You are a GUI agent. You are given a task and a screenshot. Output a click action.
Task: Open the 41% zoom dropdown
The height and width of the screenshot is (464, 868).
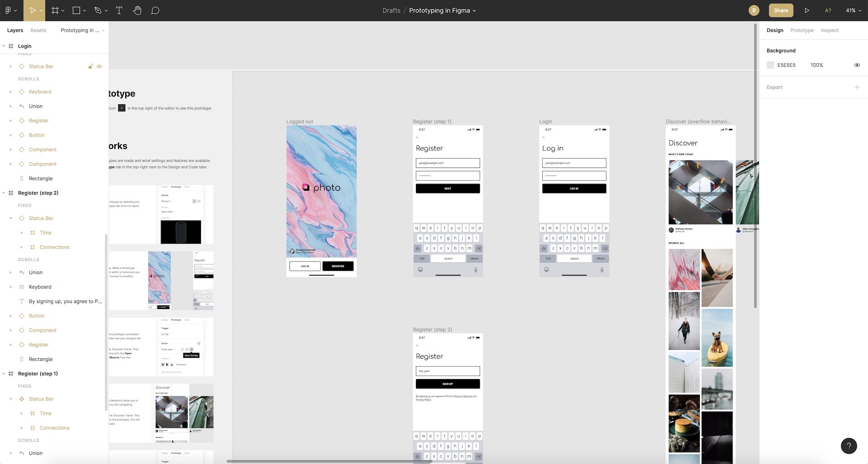coord(853,10)
